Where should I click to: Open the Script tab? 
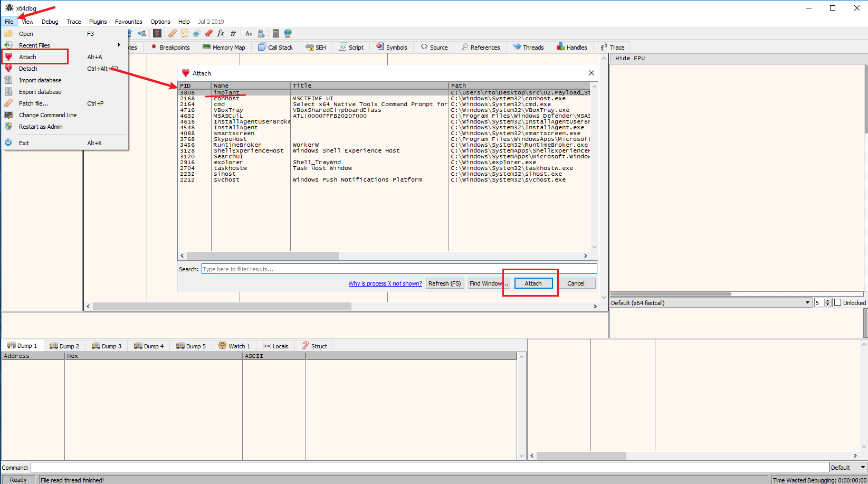[x=351, y=47]
